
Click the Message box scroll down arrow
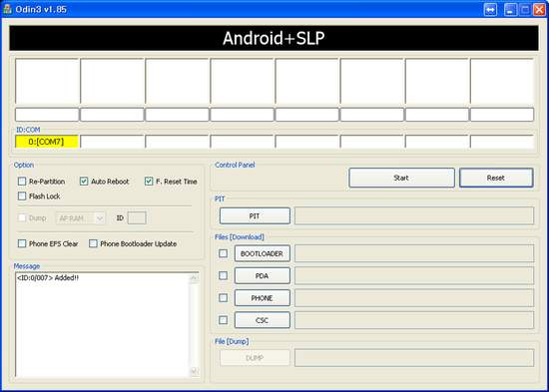194,371
